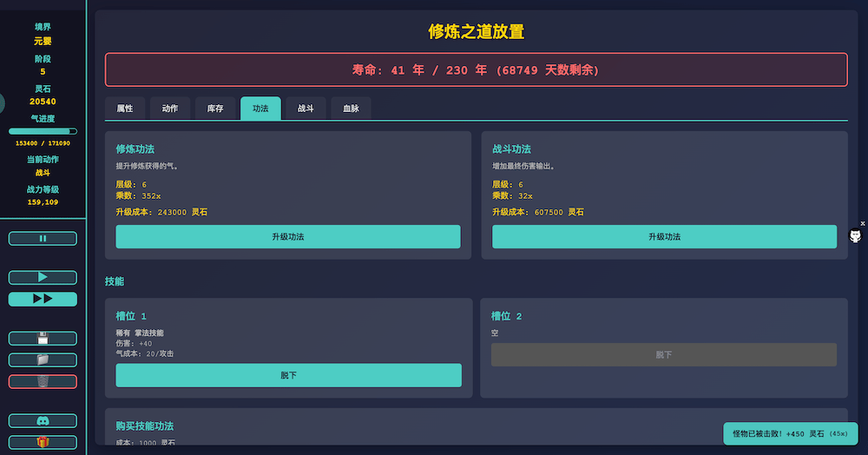Unequip the 槽位 1 skill with 脱下
This screenshot has width=868, height=455.
pyautogui.click(x=288, y=375)
